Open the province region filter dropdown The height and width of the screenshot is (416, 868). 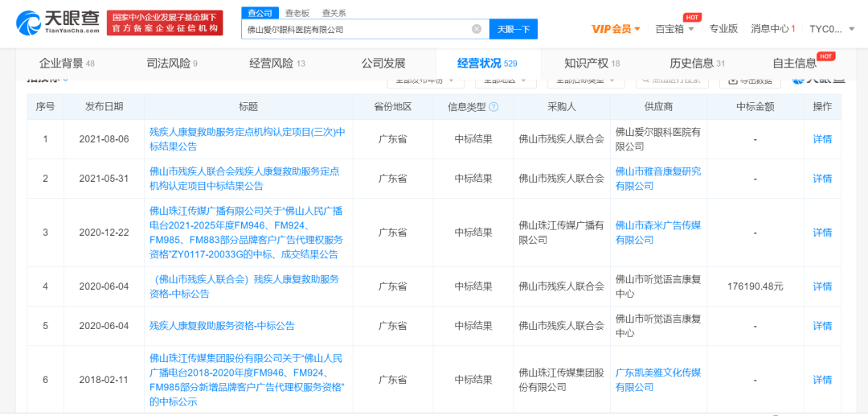506,80
